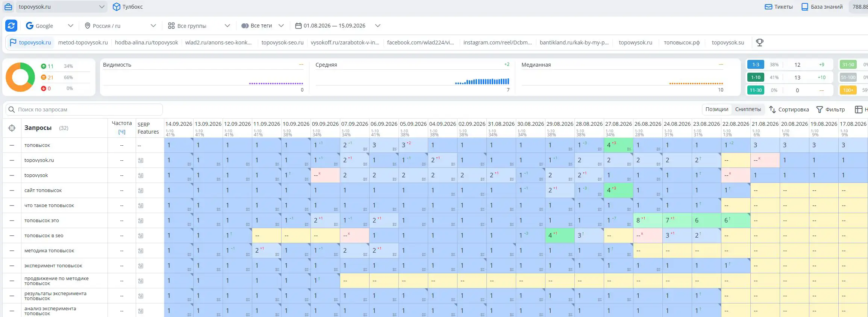Click the 31-50 light green position badge

click(848, 65)
